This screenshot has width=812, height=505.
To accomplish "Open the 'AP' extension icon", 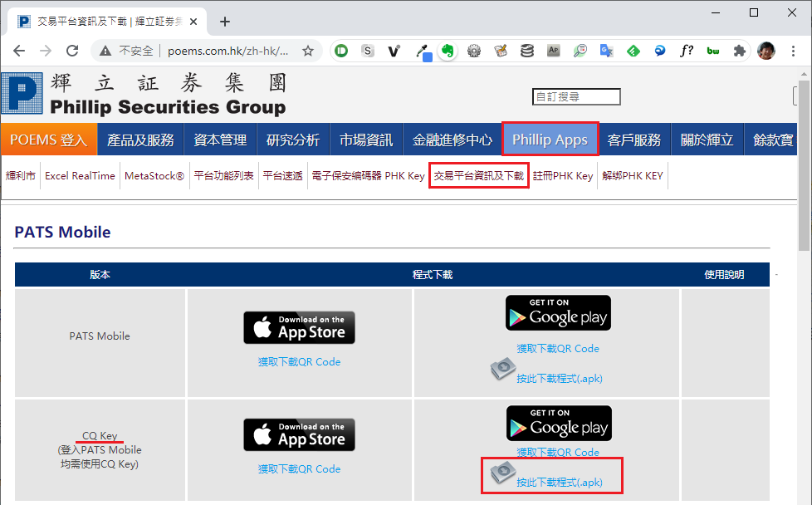I will tap(554, 50).
